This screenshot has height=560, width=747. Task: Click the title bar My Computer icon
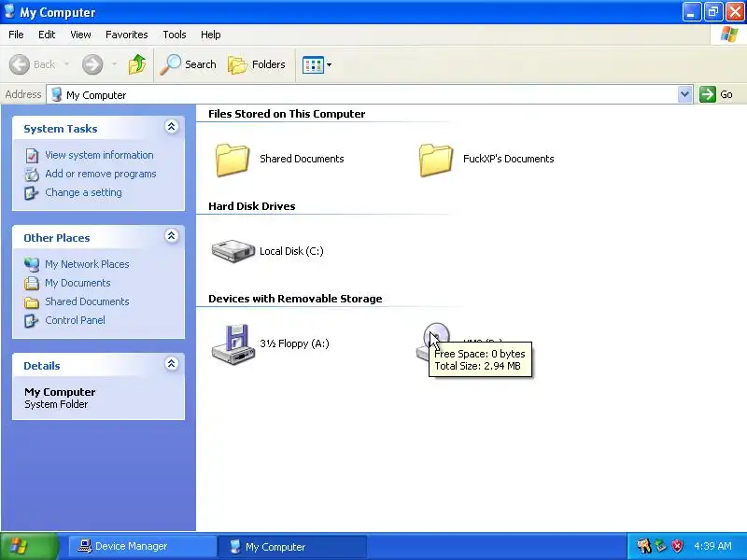pos(9,11)
